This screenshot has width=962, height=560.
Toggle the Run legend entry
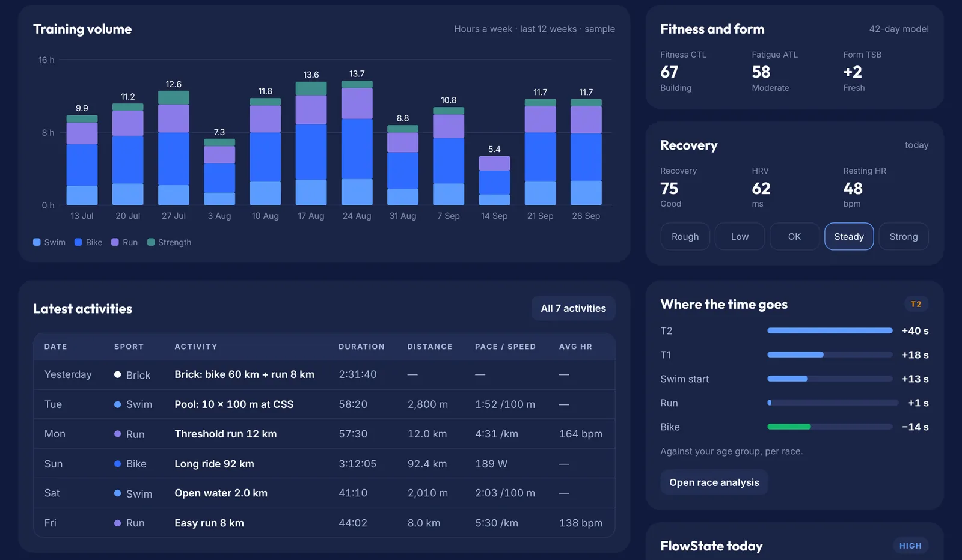124,242
